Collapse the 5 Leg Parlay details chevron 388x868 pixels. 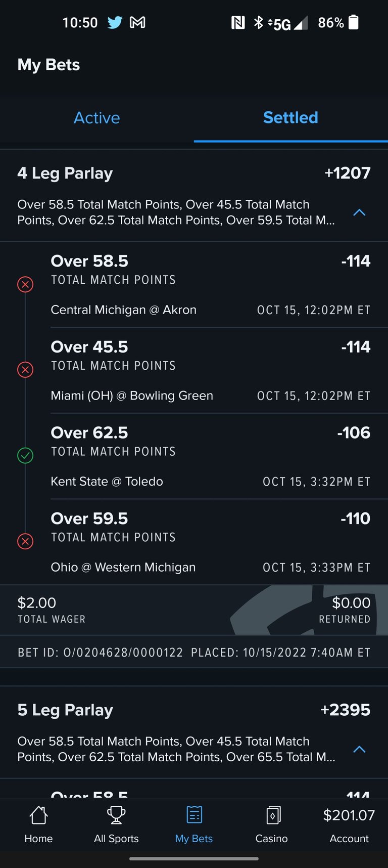coord(359,749)
